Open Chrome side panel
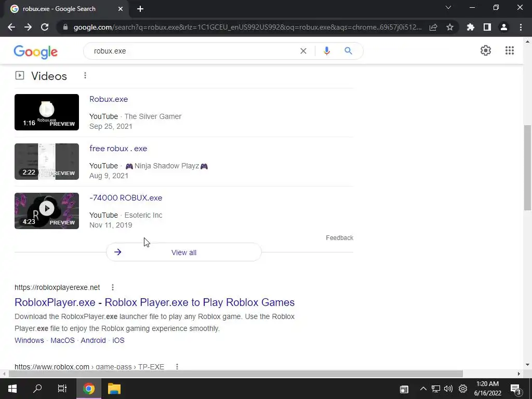 (x=487, y=27)
